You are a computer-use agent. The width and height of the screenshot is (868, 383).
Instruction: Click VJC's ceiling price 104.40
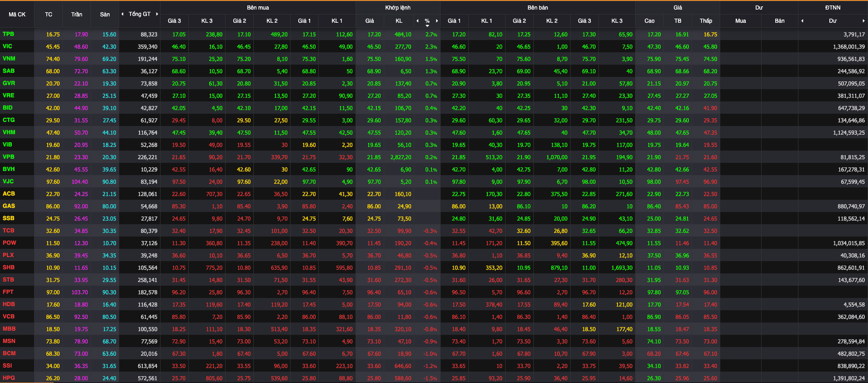pyautogui.click(x=80, y=182)
